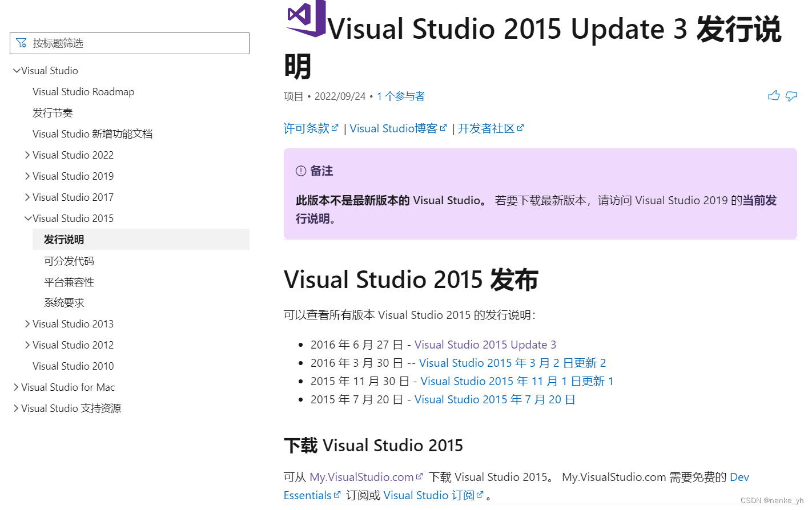This screenshot has height=510, width=812.
Task: Open 平台兼容性 in sidebar
Action: (x=69, y=282)
